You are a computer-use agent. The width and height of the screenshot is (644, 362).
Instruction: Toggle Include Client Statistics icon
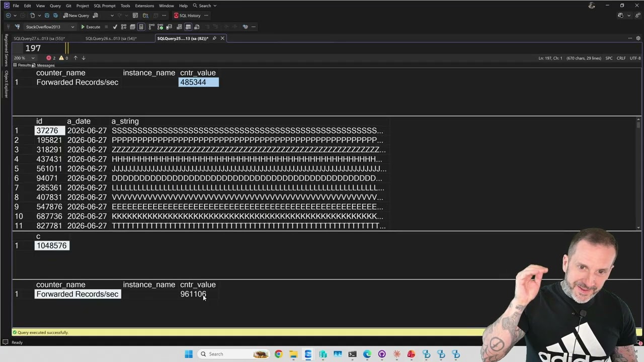pyautogui.click(x=169, y=27)
